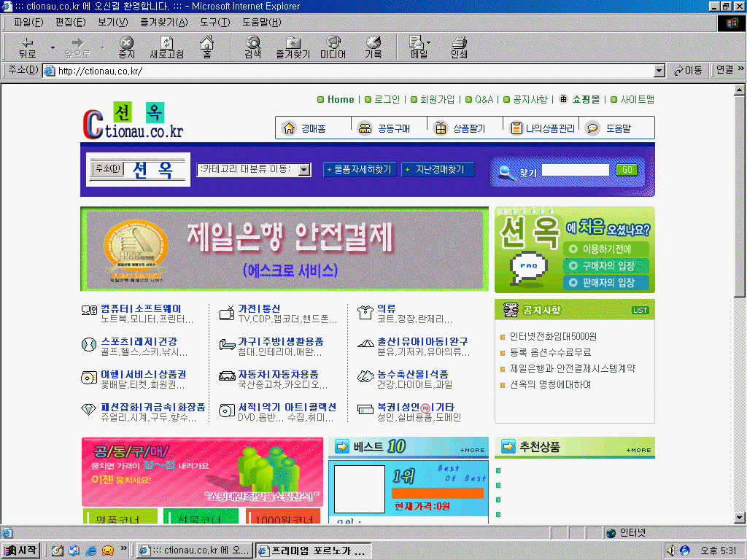Image resolution: width=747 pixels, height=560 pixels.
Task: Click the 판매자의 입장 button
Action: [x=606, y=282]
